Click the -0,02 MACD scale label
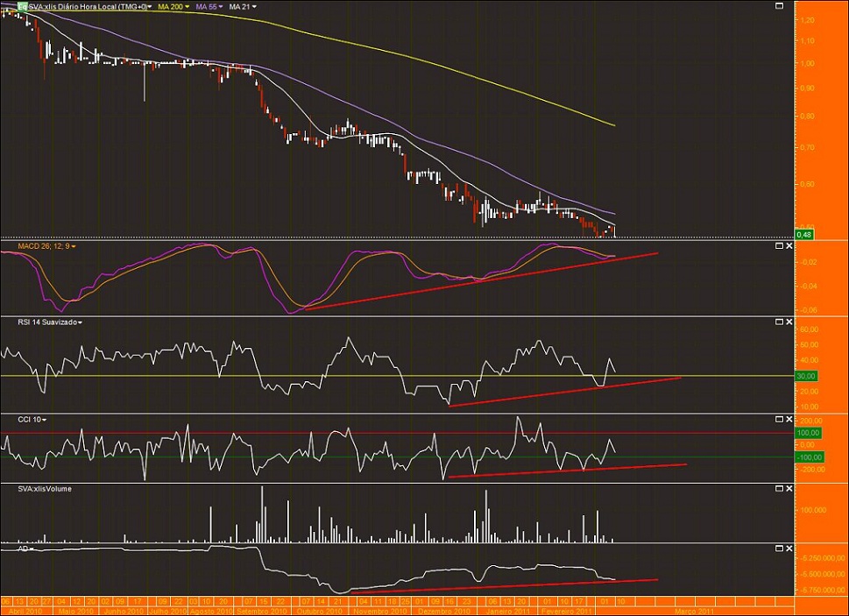Viewport: 849px width, 616px height. pyautogui.click(x=809, y=262)
